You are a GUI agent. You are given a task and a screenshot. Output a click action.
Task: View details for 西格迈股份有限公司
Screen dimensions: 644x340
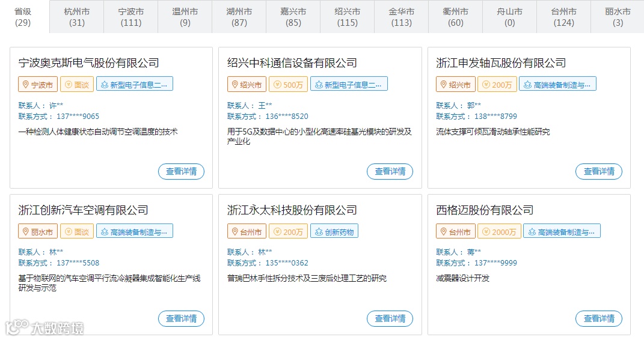tap(599, 318)
